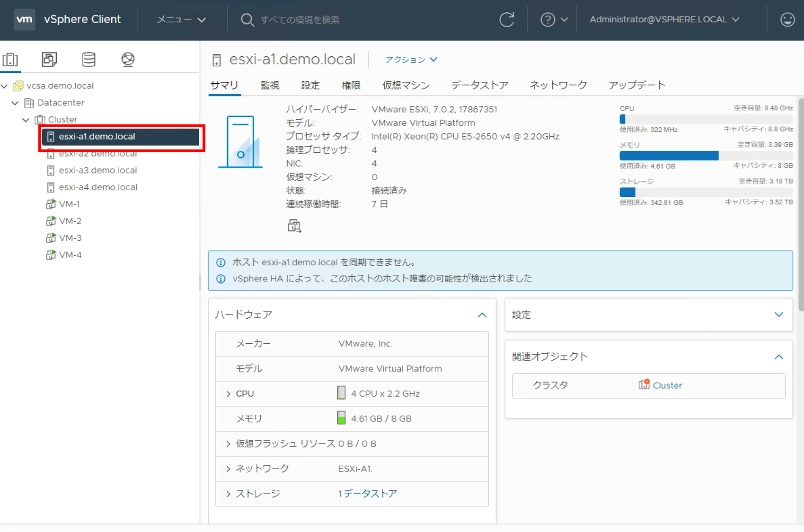Click the VM-4 virtual machine icon
The width and height of the screenshot is (804, 532).
click(x=51, y=255)
